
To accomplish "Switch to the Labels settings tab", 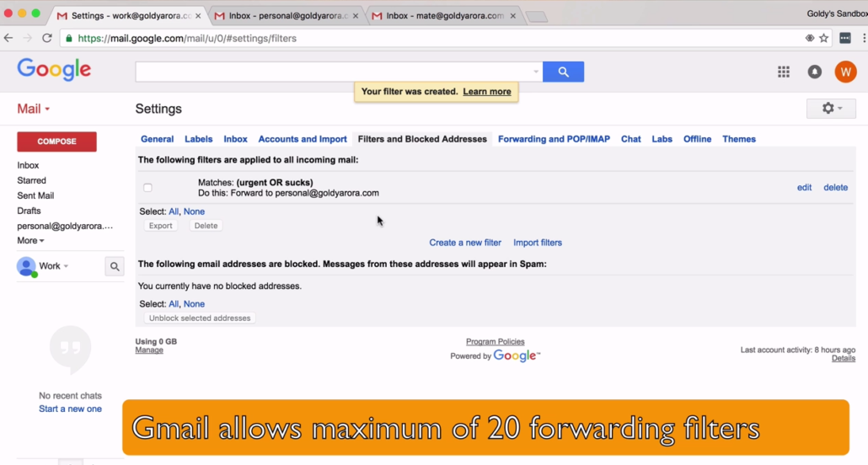I will [x=198, y=139].
